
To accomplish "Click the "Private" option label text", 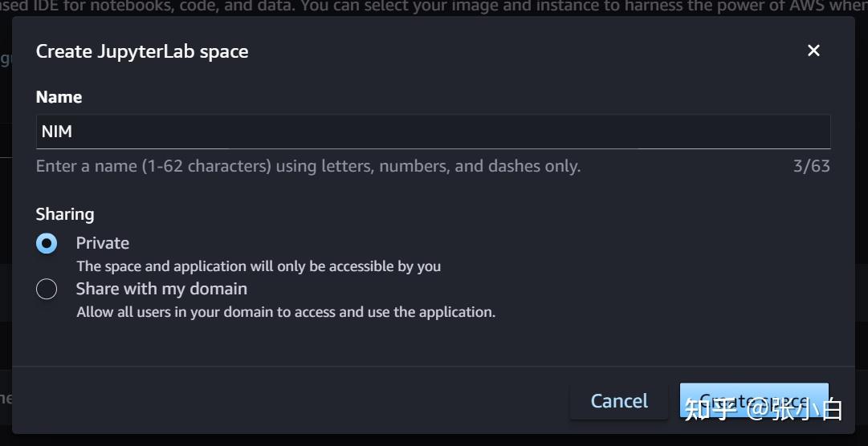I will click(102, 243).
